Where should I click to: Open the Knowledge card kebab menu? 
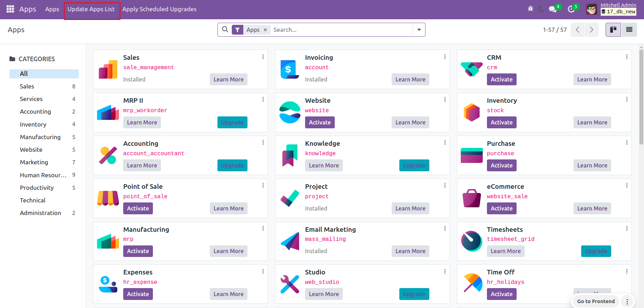tap(445, 143)
